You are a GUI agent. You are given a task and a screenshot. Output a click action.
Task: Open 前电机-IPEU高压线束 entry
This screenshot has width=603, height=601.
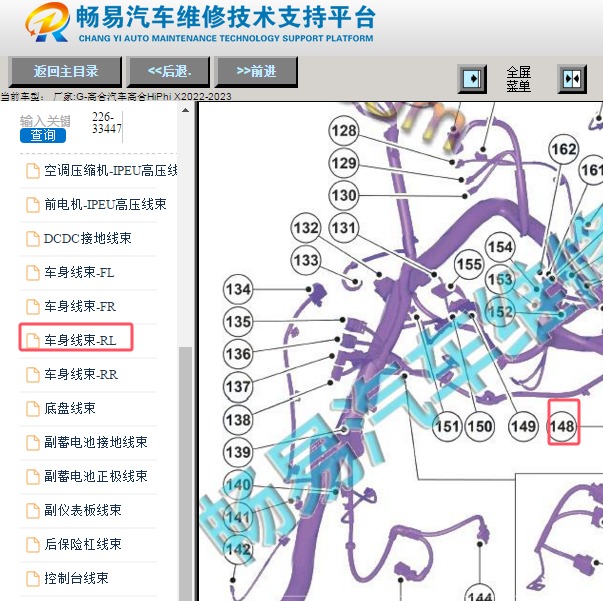click(x=105, y=204)
